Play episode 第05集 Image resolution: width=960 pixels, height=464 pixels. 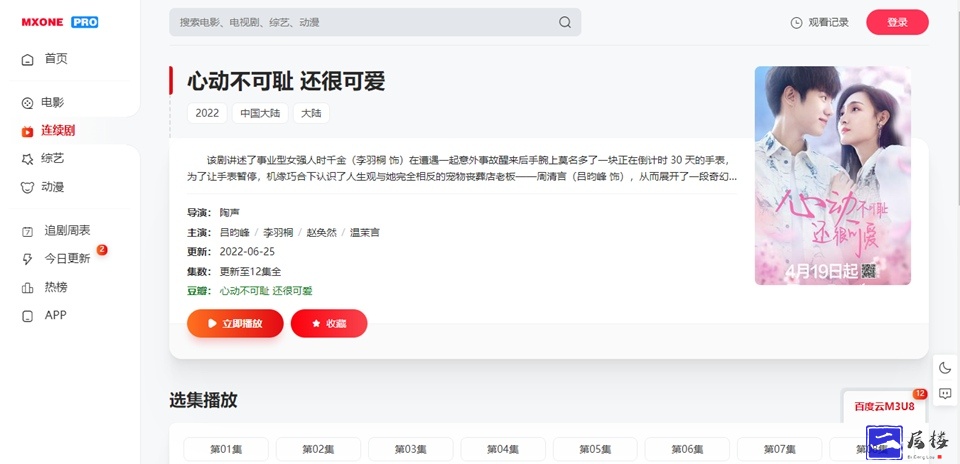pyautogui.click(x=595, y=449)
